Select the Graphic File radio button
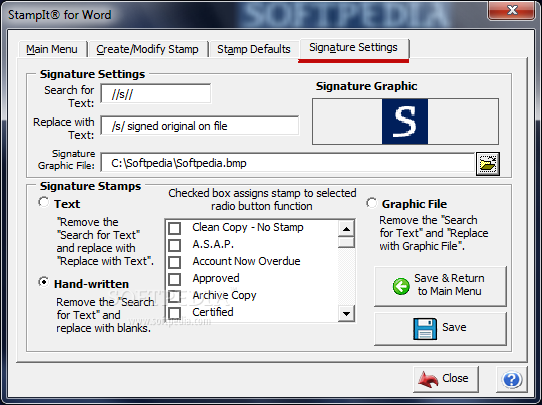The width and height of the screenshot is (542, 405). coord(372,203)
